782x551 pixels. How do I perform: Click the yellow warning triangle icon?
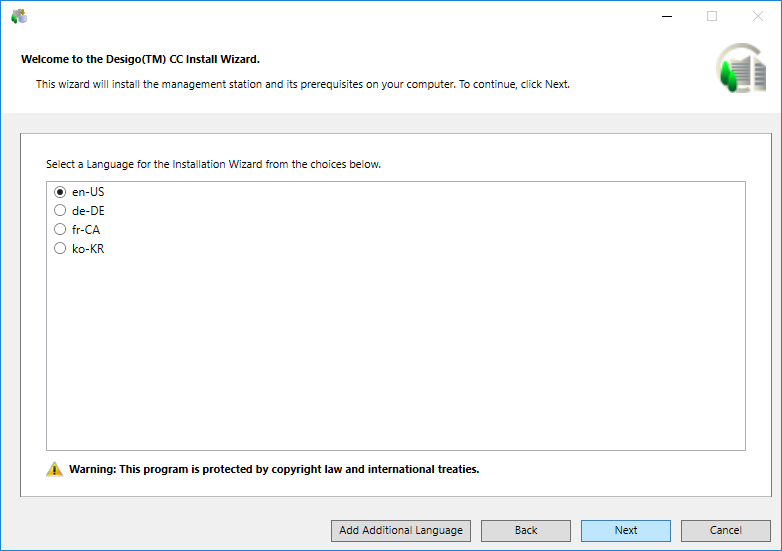pyautogui.click(x=54, y=469)
